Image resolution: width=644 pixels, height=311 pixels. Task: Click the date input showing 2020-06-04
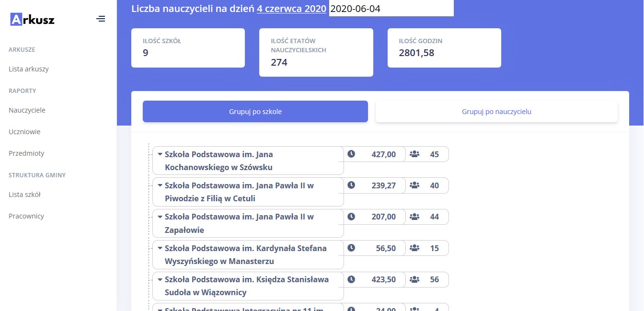tap(391, 9)
